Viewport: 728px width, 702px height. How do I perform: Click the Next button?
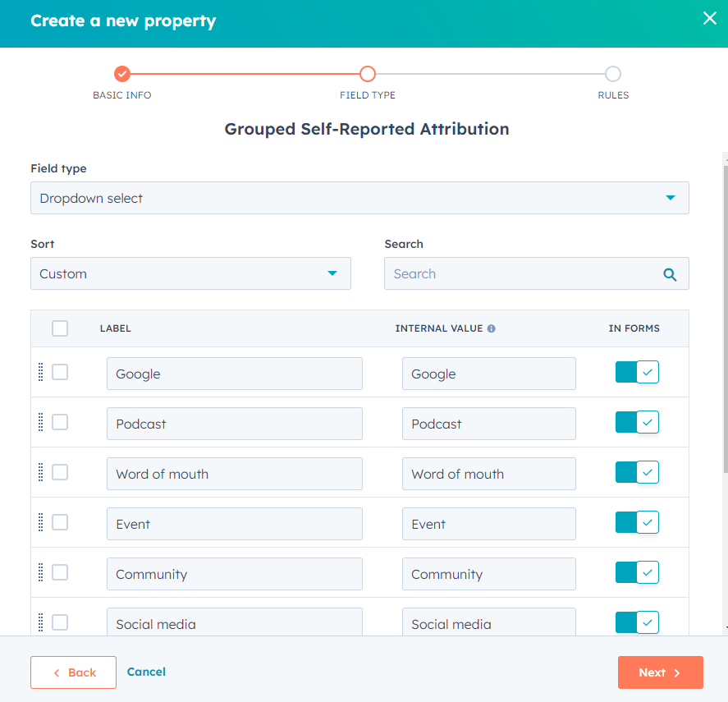660,672
